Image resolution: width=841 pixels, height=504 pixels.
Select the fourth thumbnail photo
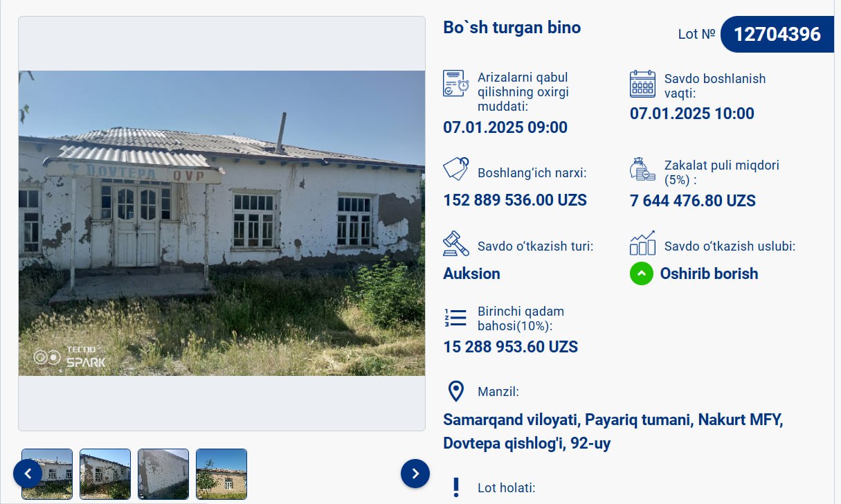pyautogui.click(x=221, y=474)
